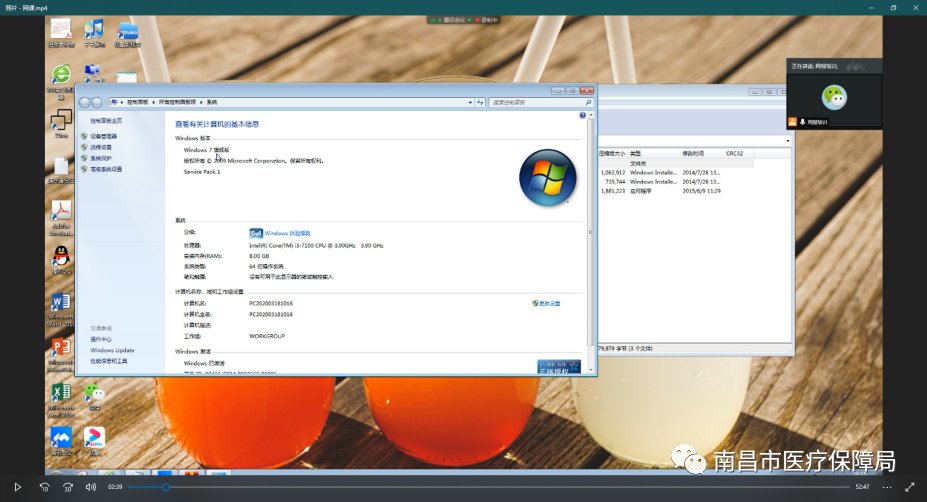927x502 pixels.
Task: Open the help icon in the System window
Action: click(582, 116)
